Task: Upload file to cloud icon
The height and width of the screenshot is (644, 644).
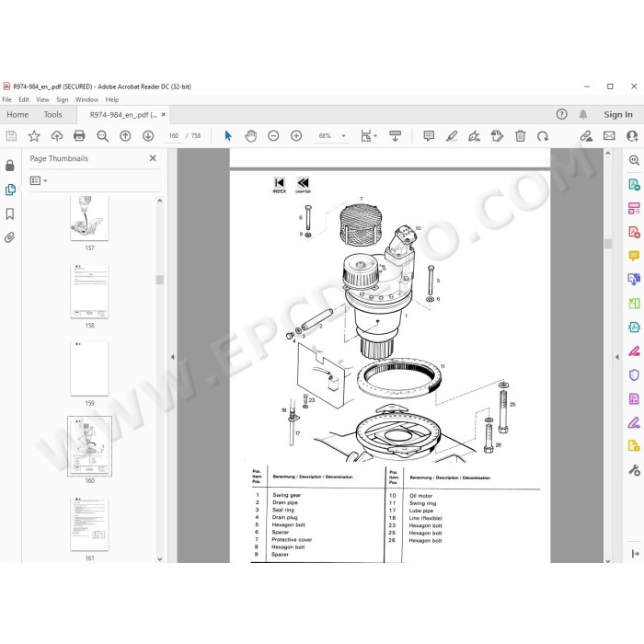Action: (x=57, y=136)
